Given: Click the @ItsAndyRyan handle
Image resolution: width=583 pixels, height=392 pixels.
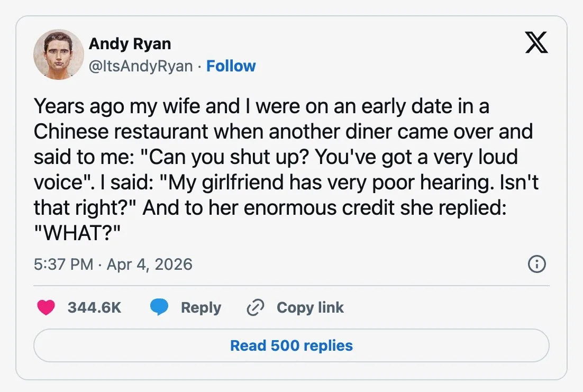Looking at the screenshot, I should 141,66.
